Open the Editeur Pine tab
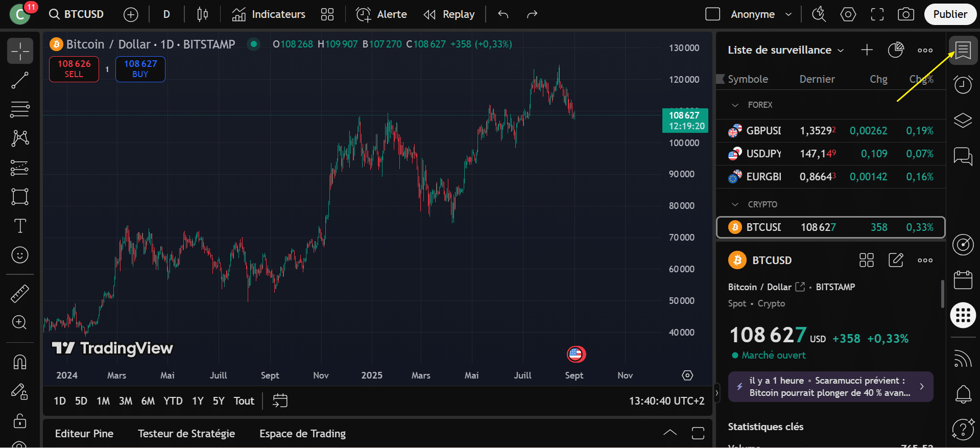This screenshot has width=980, height=448. 84,434
